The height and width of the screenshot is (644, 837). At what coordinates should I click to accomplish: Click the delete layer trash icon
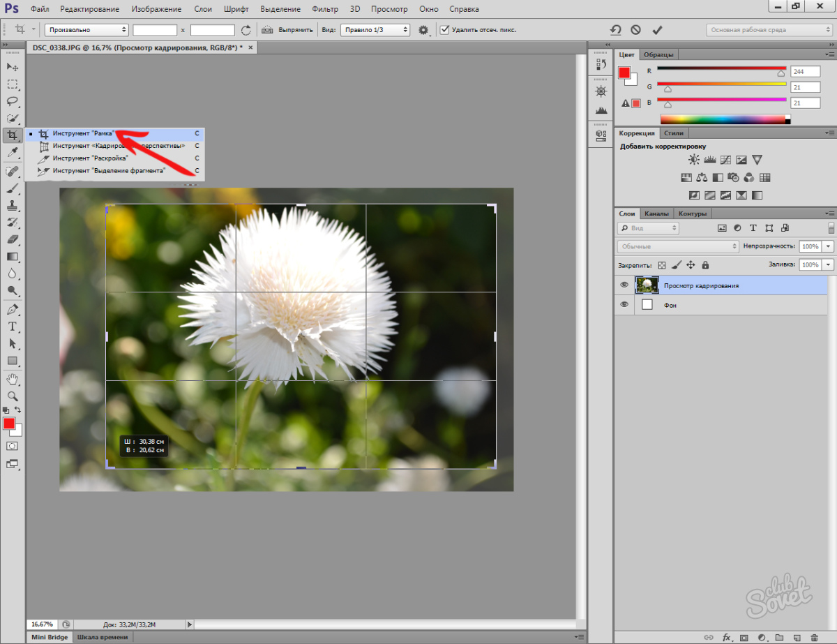813,638
